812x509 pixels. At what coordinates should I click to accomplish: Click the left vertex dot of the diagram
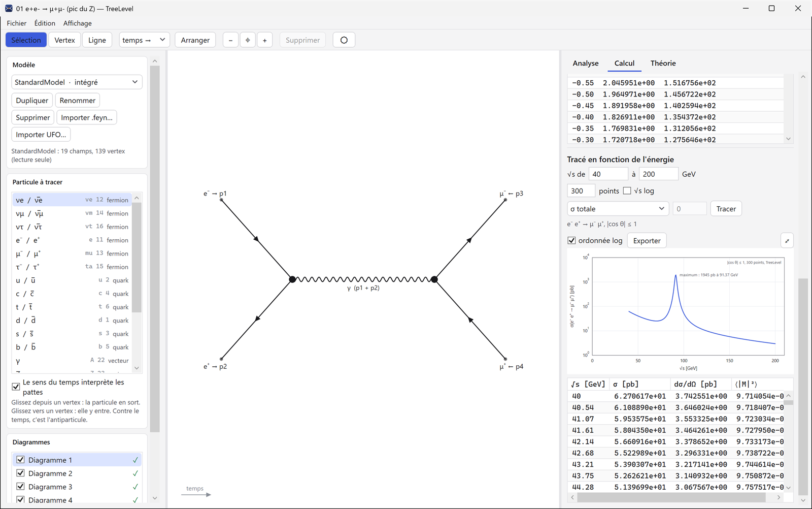pos(292,279)
